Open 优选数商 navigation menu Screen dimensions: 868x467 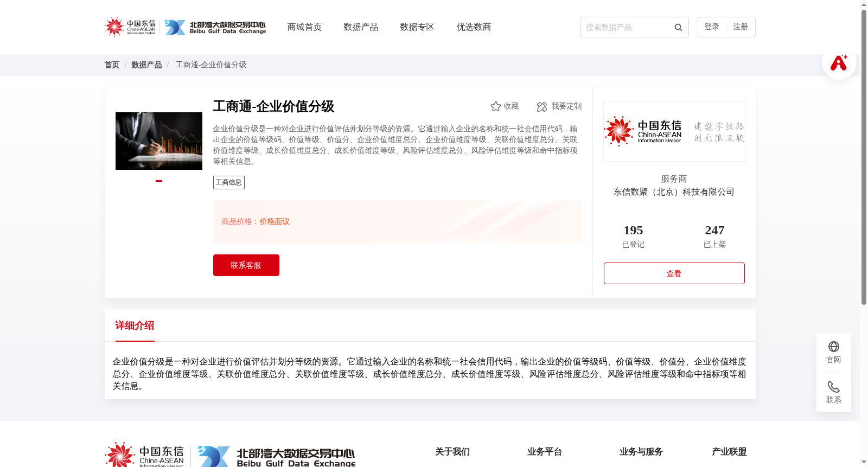474,27
